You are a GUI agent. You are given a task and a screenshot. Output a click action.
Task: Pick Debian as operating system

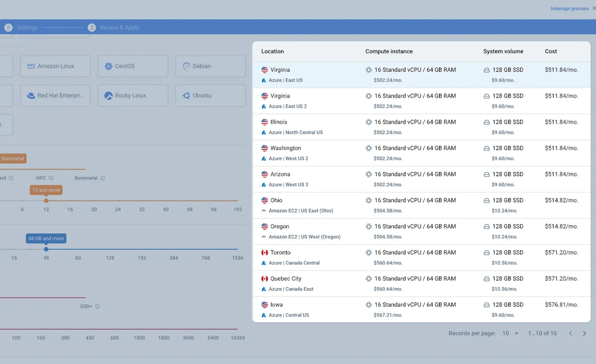[210, 66]
